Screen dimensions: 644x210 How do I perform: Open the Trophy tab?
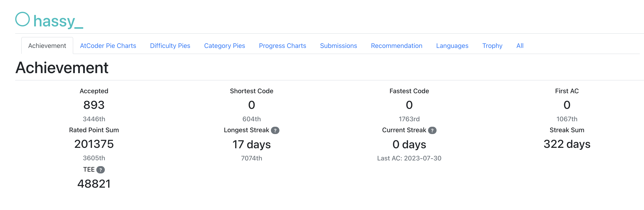pos(492,46)
